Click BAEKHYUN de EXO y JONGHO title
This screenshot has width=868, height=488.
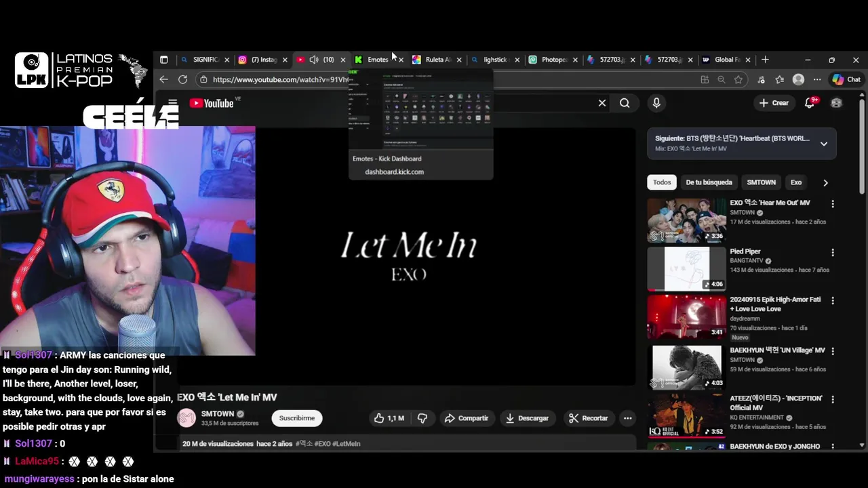pyautogui.click(x=774, y=447)
